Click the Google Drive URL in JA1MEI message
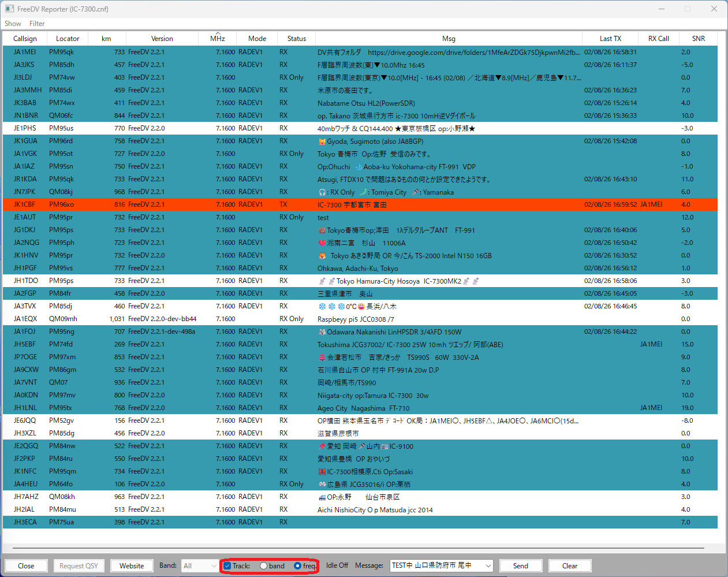 pyautogui.click(x=473, y=52)
